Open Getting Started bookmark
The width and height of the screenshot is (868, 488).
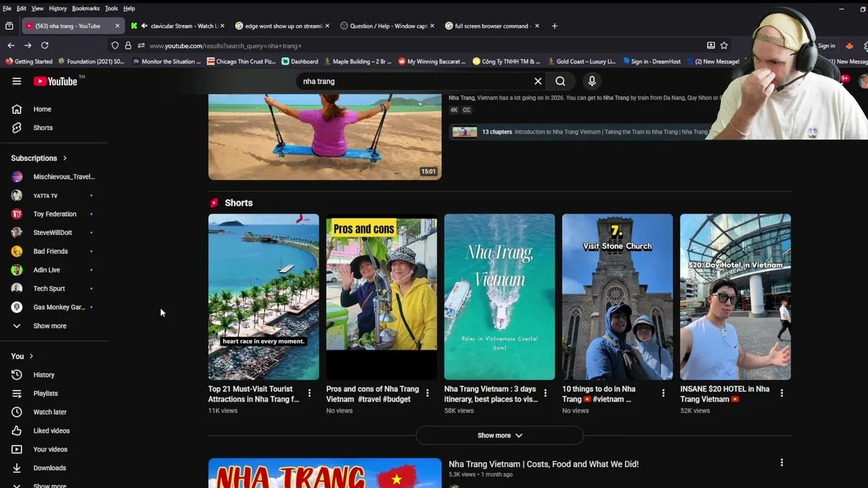pos(28,61)
